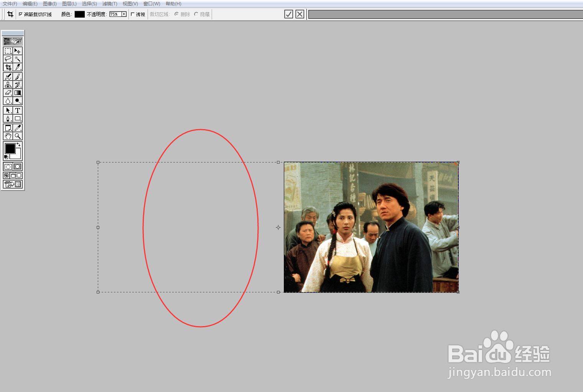583x392 pixels.
Task: Open the 视图(V) menu
Action: (x=130, y=4)
